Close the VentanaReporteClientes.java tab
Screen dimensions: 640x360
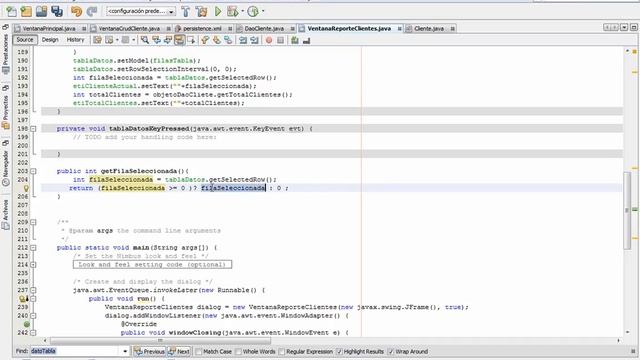click(399, 29)
